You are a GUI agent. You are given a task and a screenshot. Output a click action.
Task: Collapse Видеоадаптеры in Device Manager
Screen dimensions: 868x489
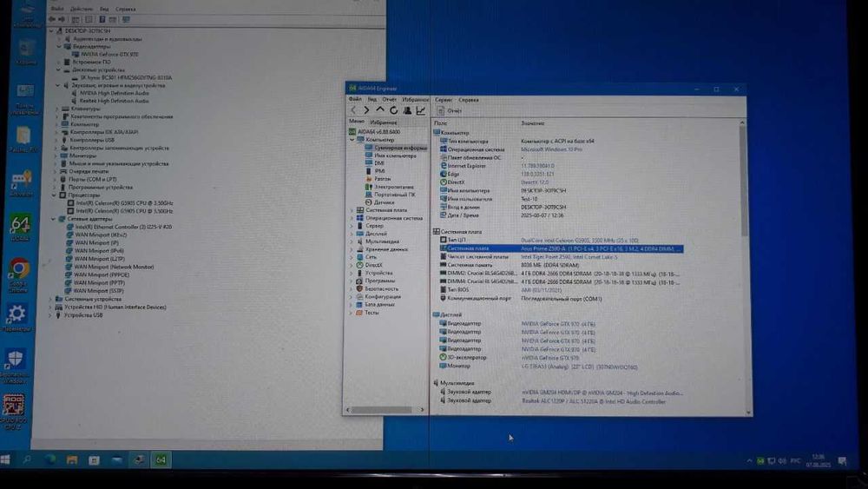pyautogui.click(x=59, y=47)
